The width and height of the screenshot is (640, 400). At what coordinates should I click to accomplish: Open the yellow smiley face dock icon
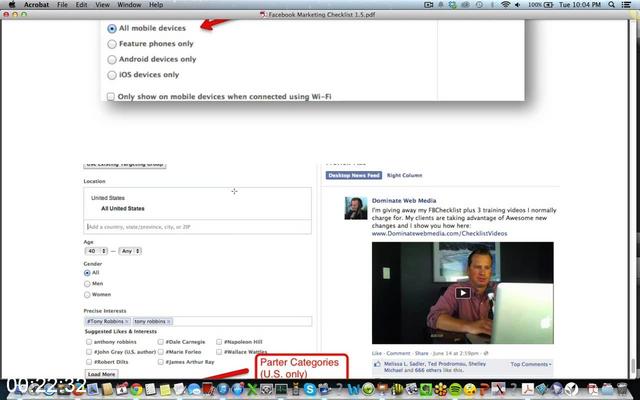470,389
